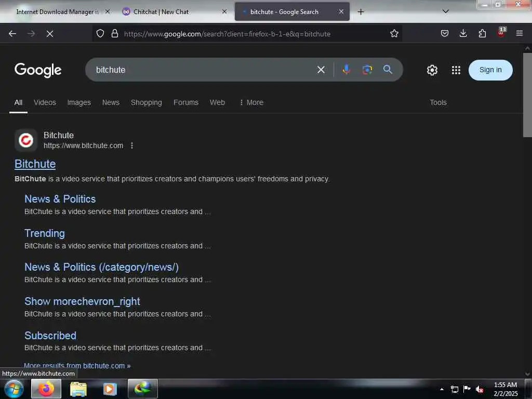The width and height of the screenshot is (532, 399).
Task: Click the Bitchute site favicon
Action: [26, 140]
